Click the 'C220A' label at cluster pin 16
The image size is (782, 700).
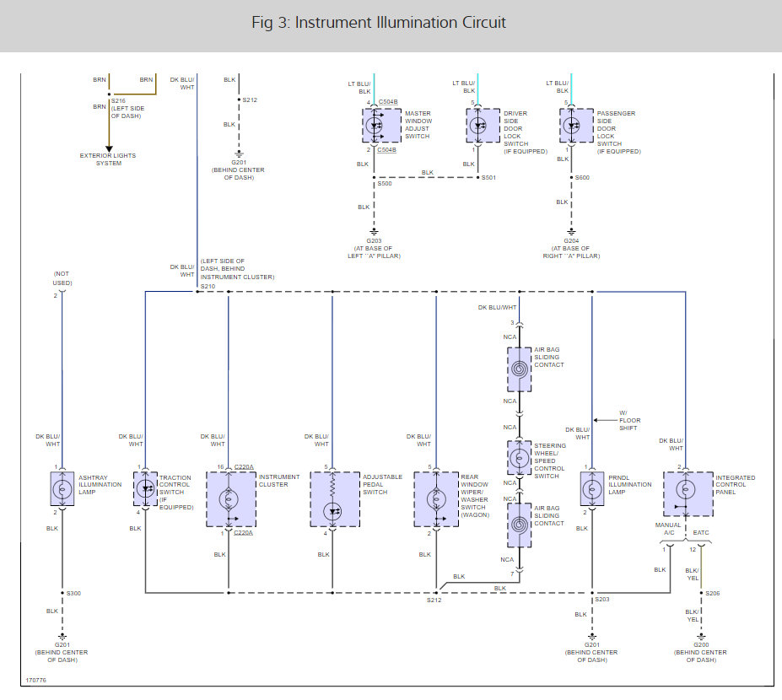pos(244,467)
